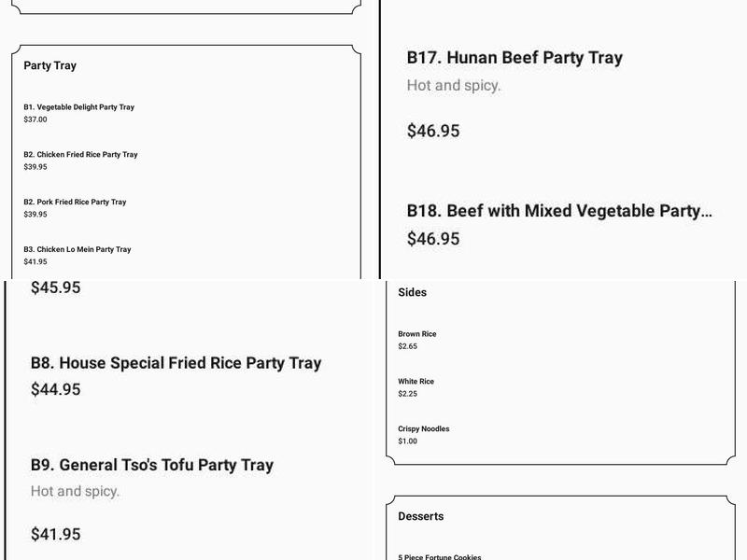
Task: Click the Desserts section heading
Action: click(x=421, y=516)
